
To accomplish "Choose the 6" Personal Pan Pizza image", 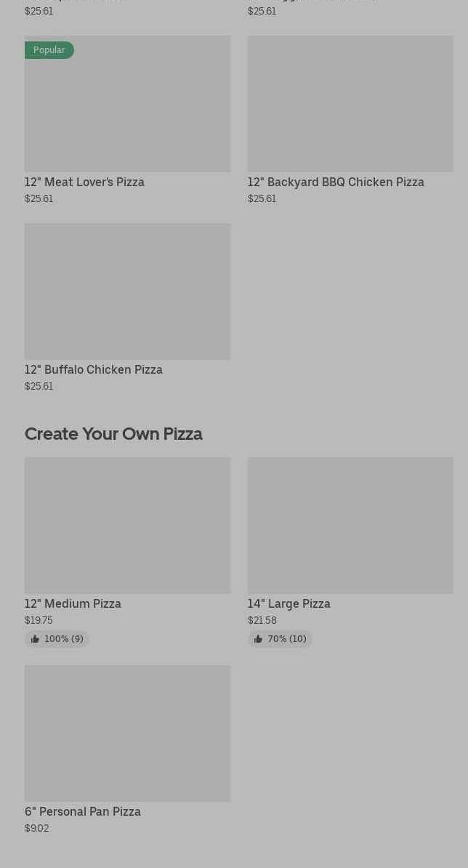I will (127, 734).
